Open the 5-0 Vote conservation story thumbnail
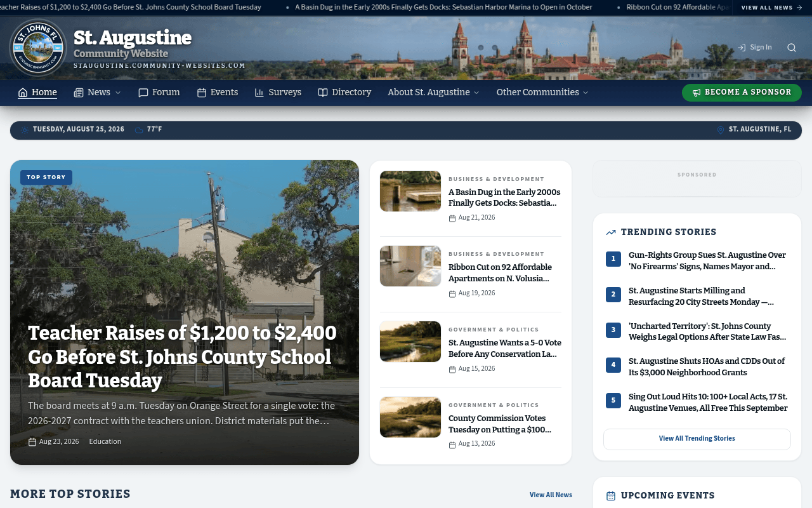This screenshot has width=812, height=508. point(410,342)
